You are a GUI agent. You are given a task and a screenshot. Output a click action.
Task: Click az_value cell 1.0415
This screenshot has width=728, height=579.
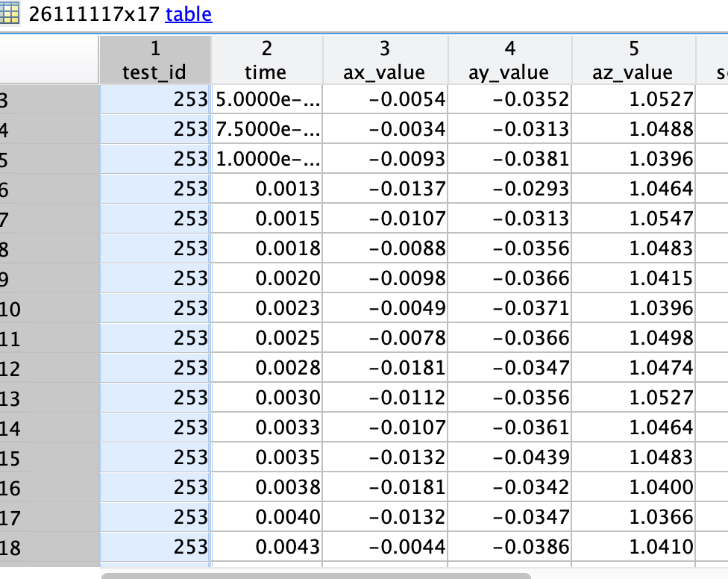(x=634, y=278)
